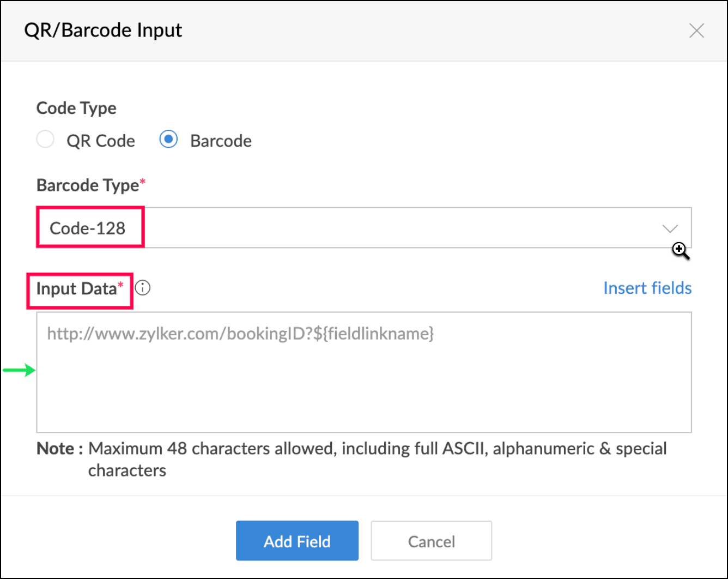Open the Code-128 selection box
Image resolution: width=728 pixels, height=579 pixels.
(x=88, y=228)
